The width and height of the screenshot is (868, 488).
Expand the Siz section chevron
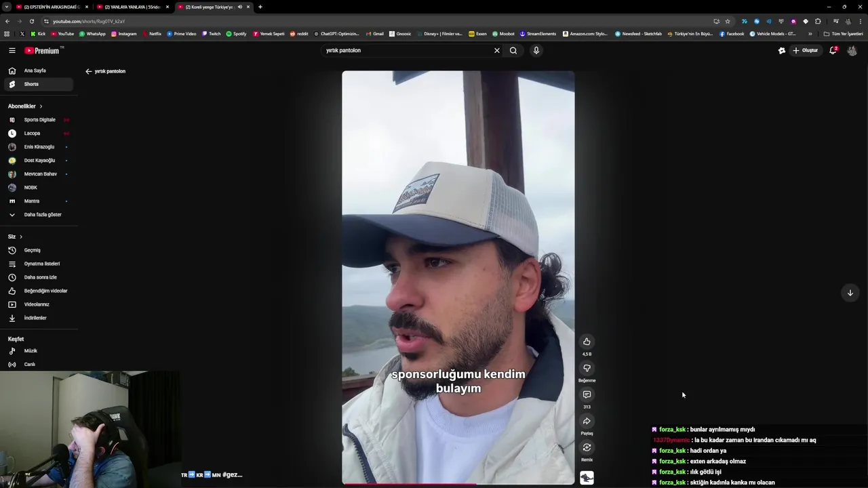pyautogui.click(x=21, y=237)
